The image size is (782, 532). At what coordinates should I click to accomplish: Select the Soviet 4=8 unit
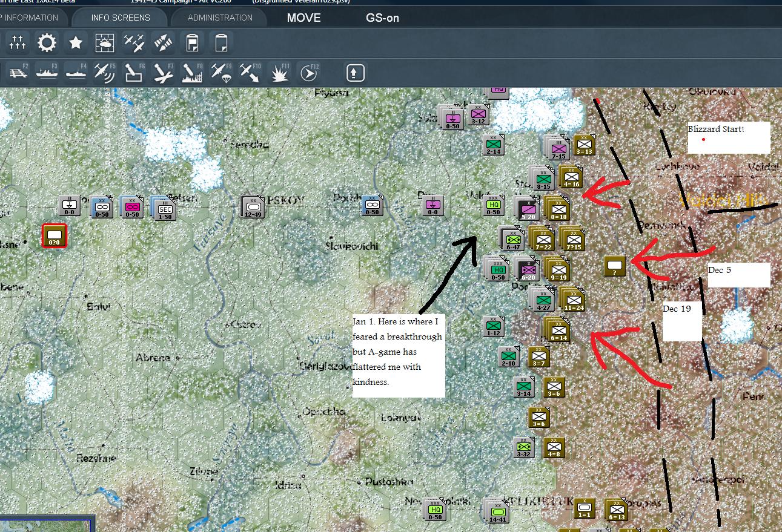pos(554,447)
